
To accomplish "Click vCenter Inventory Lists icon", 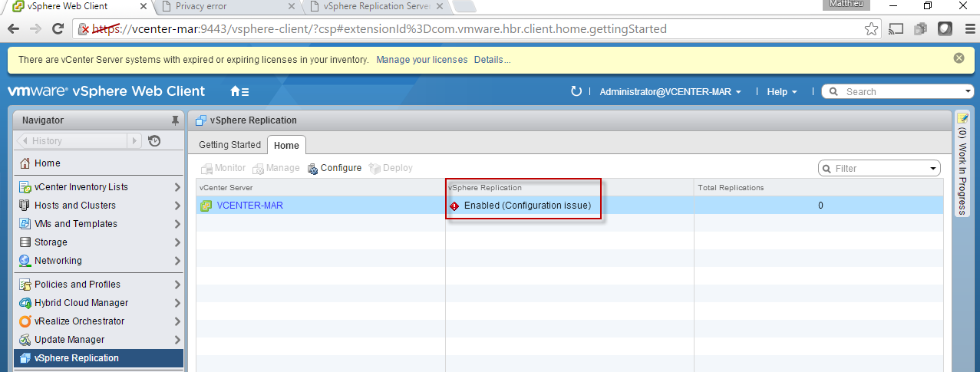I will [x=25, y=187].
